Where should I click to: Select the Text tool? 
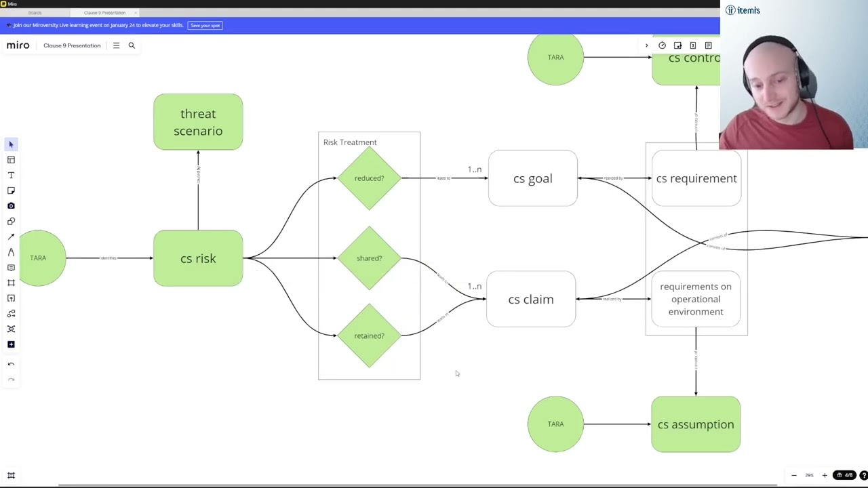point(11,176)
